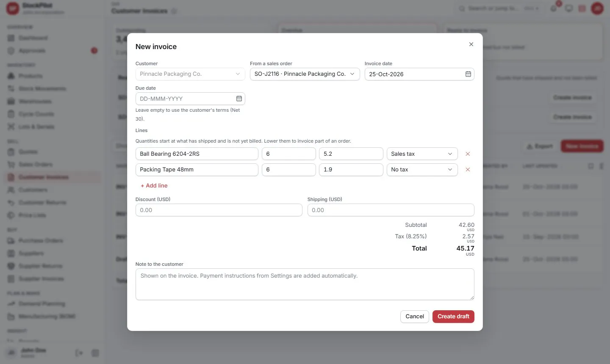Image resolution: width=610 pixels, height=364 pixels.
Task: Open the notifications bell in the top bar
Action: tap(554, 8)
